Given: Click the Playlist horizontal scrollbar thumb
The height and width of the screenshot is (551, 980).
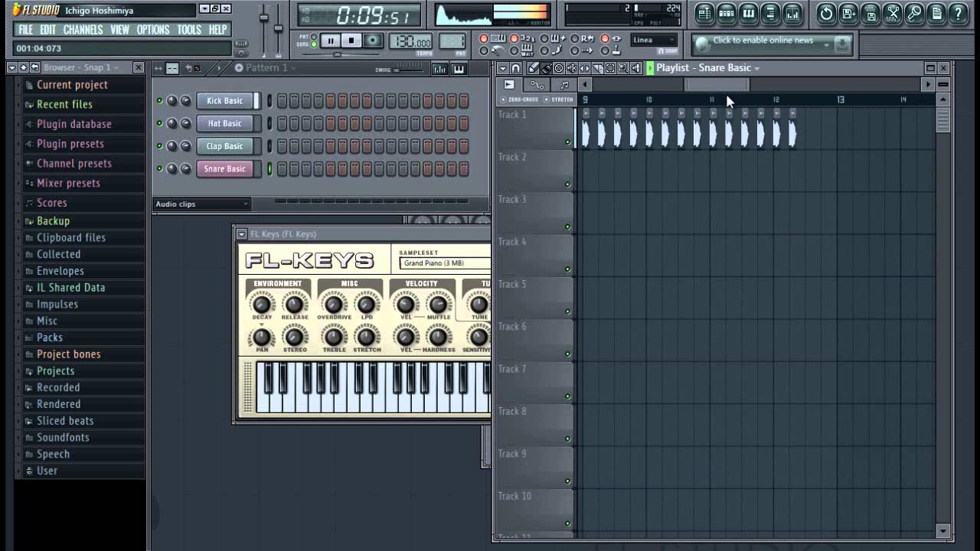Looking at the screenshot, I should [717, 84].
